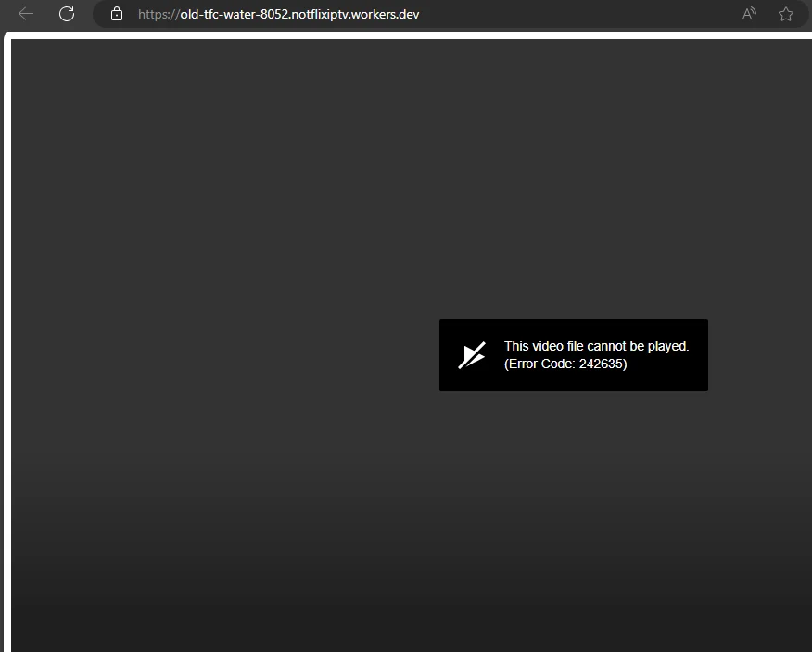This screenshot has height=652, width=812.
Task: Click the address bar URL notflixiptv.workers.dev
Action: tap(279, 15)
